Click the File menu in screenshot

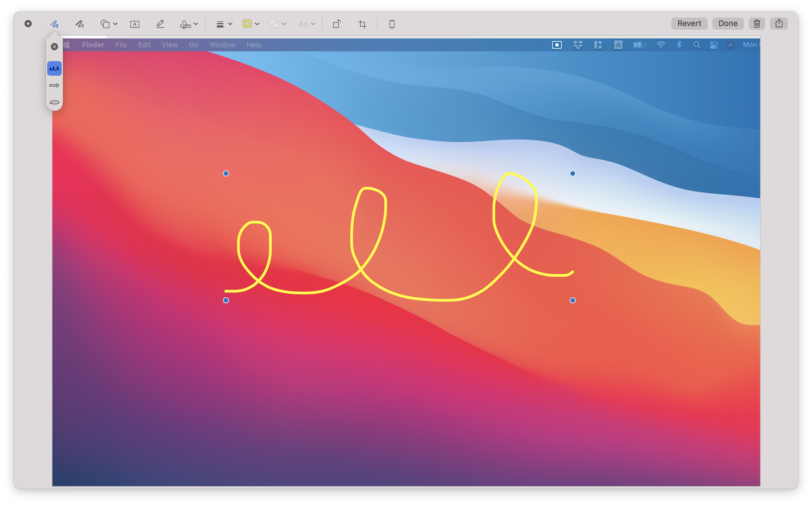tap(121, 45)
